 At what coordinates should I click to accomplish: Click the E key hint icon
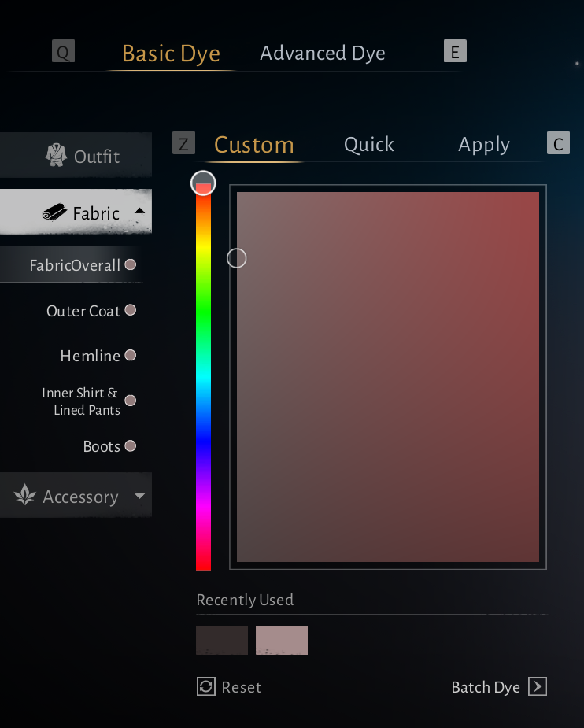[455, 51]
